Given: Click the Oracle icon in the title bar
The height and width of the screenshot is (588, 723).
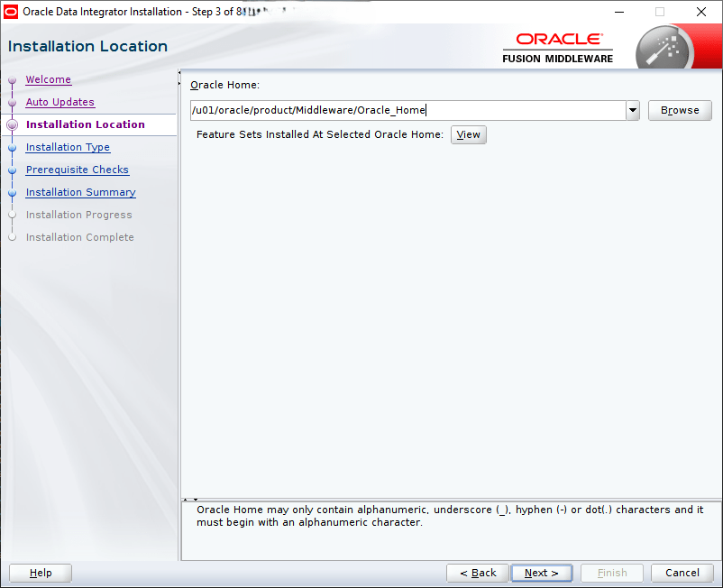Looking at the screenshot, I should pos(12,12).
